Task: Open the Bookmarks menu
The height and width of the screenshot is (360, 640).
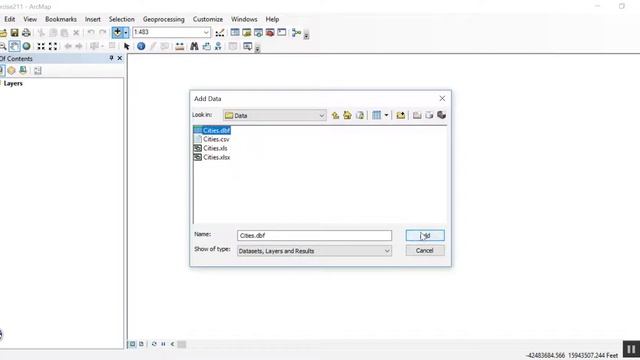Action: (x=61, y=19)
